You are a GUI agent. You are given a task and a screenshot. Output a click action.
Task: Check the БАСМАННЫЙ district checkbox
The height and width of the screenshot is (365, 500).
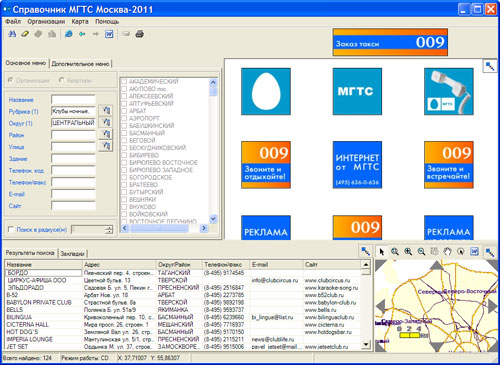pos(124,133)
